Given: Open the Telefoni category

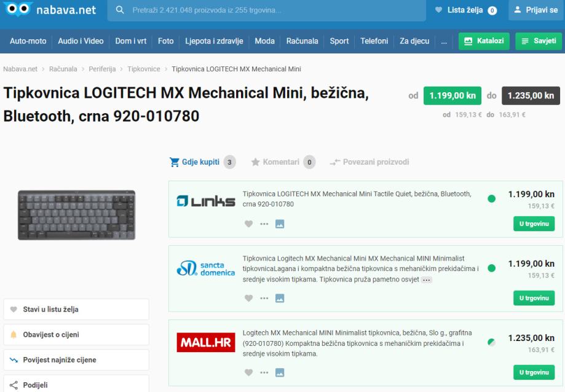Looking at the screenshot, I should pos(374,41).
